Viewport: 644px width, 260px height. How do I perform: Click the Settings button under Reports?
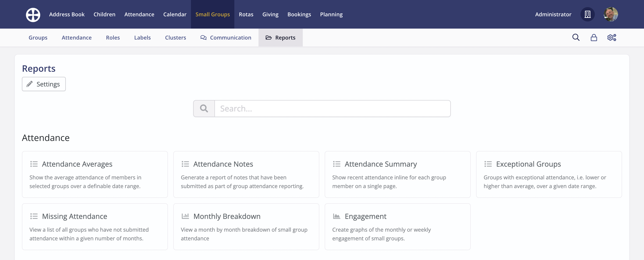44,84
